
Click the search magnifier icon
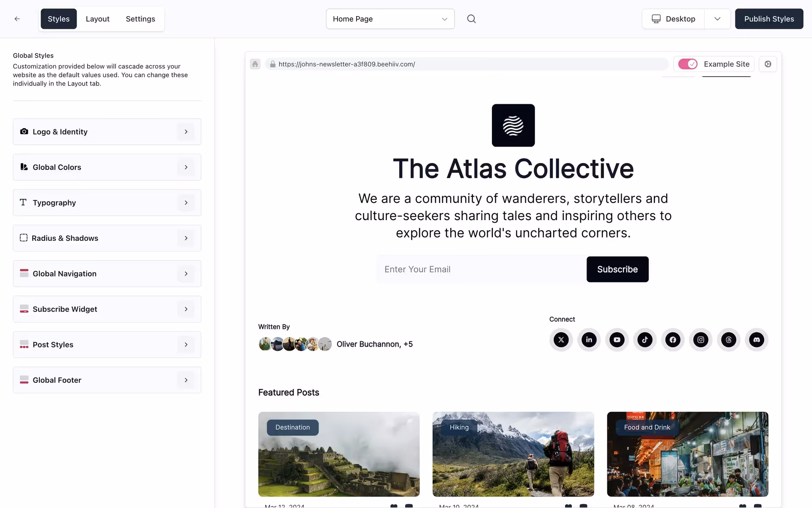(x=471, y=19)
